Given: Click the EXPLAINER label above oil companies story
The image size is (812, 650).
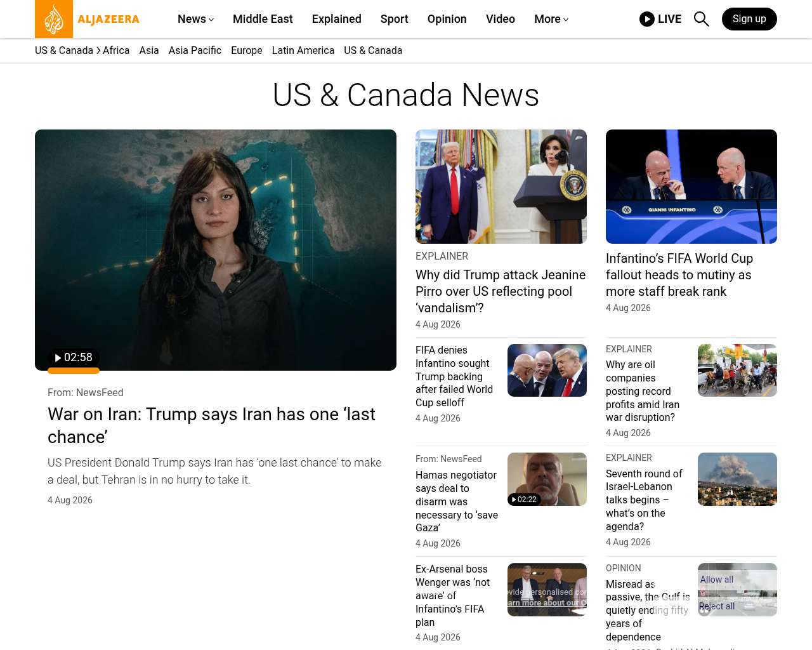Looking at the screenshot, I should 629,349.
